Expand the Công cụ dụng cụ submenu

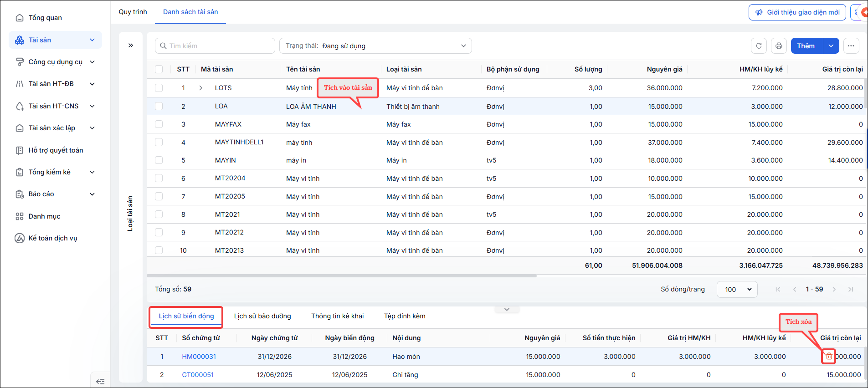(x=92, y=62)
